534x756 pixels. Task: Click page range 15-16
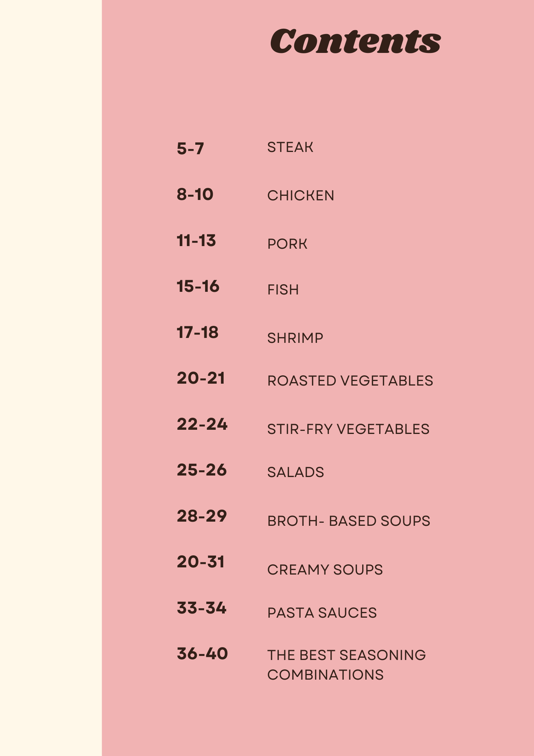[198, 286]
